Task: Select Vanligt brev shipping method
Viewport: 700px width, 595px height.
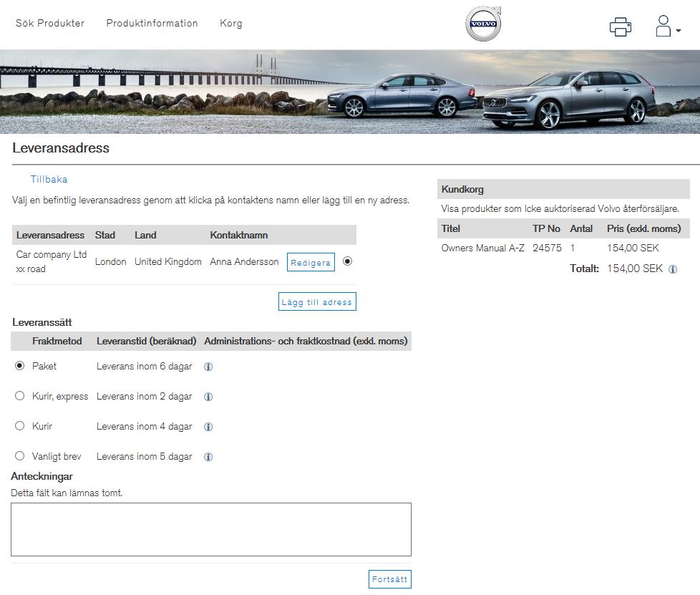Action: [19, 455]
